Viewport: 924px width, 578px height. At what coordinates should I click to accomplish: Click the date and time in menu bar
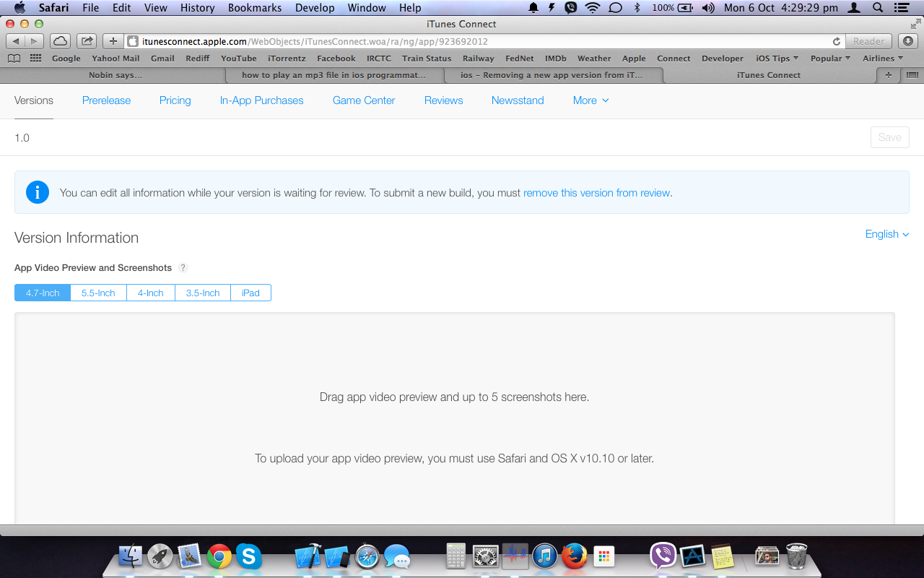click(781, 8)
